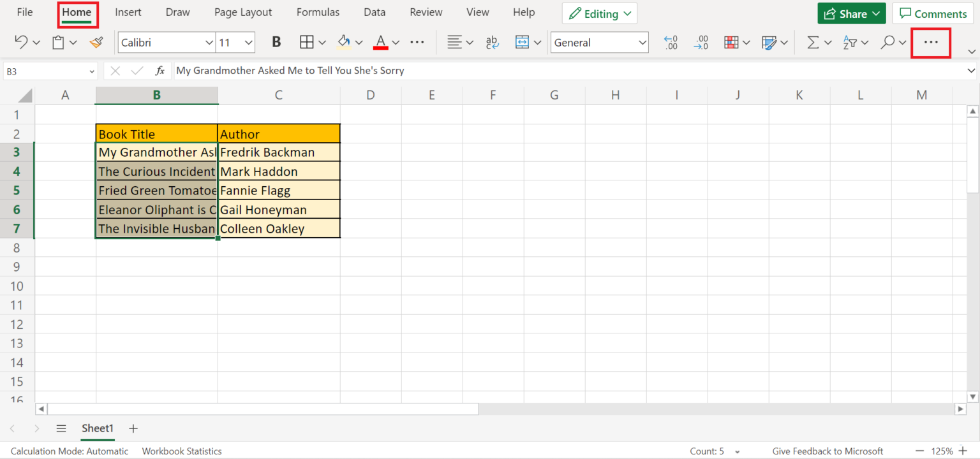Open the Borders grid icon
This screenshot has width=980, height=459.
(x=306, y=43)
